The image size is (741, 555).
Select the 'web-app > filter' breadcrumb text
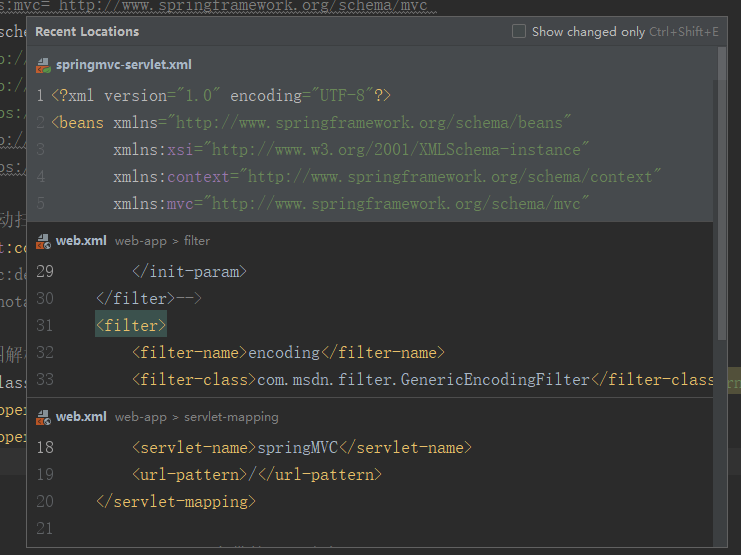tap(162, 241)
